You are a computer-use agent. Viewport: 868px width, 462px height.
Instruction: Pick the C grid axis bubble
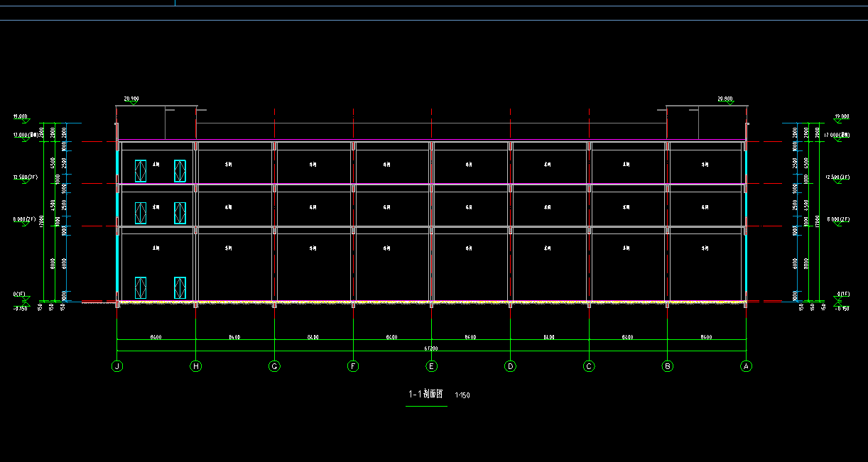tap(588, 366)
